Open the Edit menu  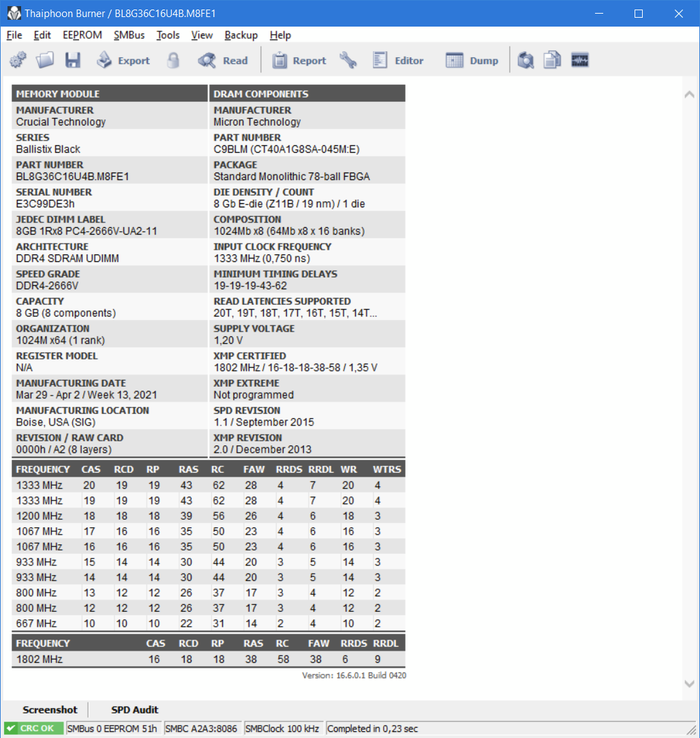pyautogui.click(x=42, y=35)
